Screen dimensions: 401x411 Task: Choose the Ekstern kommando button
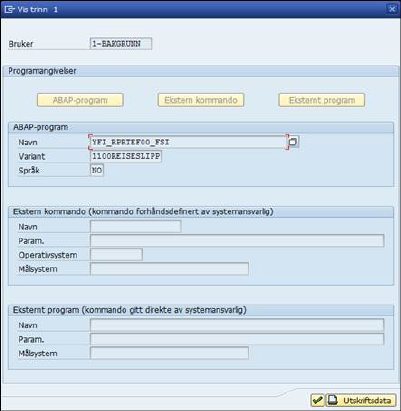coord(201,100)
